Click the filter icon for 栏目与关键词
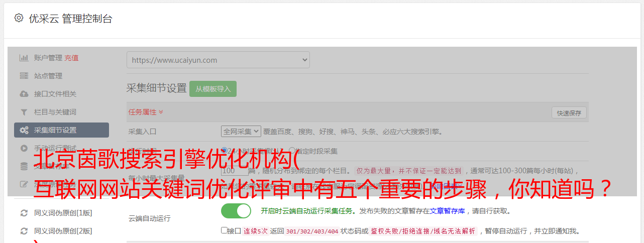The width and height of the screenshot is (644, 243). point(24,112)
